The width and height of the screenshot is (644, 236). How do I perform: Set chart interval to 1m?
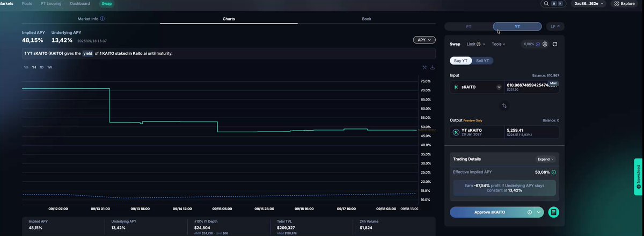[x=26, y=67]
